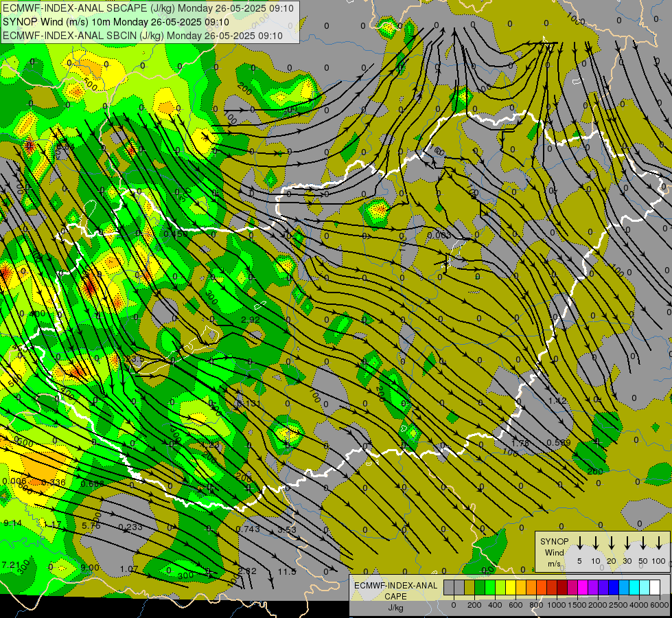This screenshot has height=618, width=672.
Task: Click the 5.75 value on the map
Action: (91, 526)
